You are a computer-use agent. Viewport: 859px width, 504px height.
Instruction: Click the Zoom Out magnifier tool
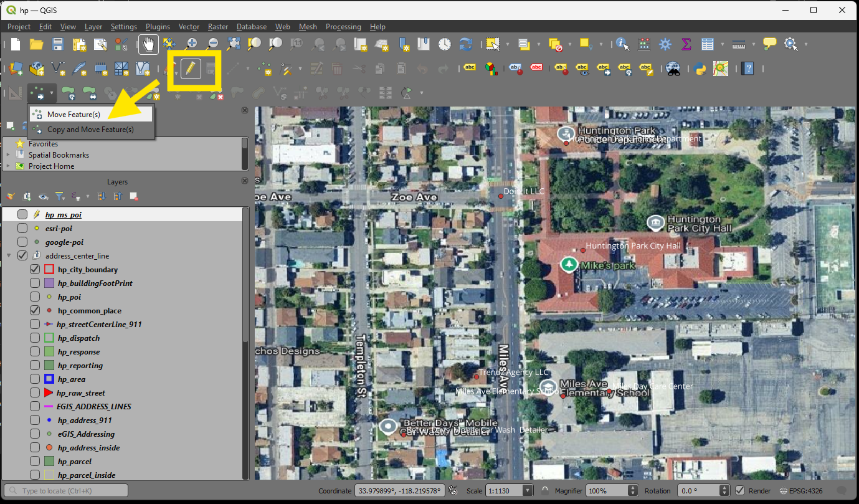(x=212, y=44)
